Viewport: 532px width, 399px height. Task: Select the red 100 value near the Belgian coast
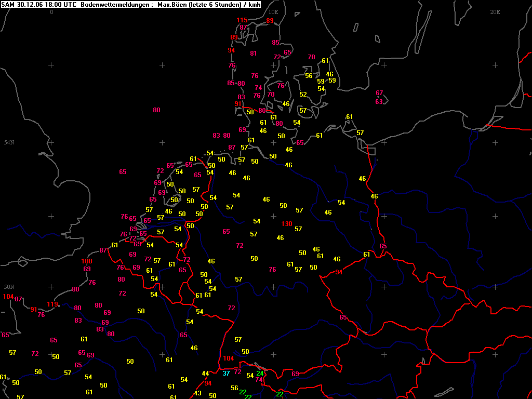point(87,261)
